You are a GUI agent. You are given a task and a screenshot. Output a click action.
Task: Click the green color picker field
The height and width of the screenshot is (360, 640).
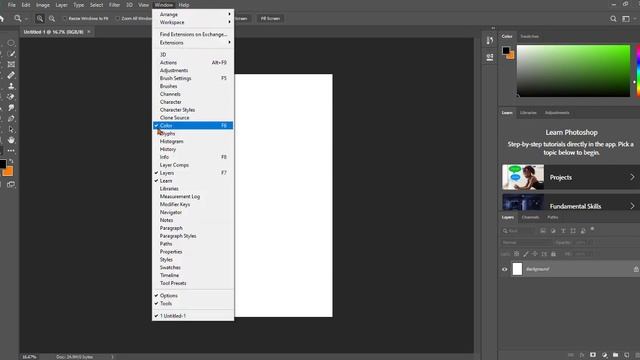[x=573, y=71]
